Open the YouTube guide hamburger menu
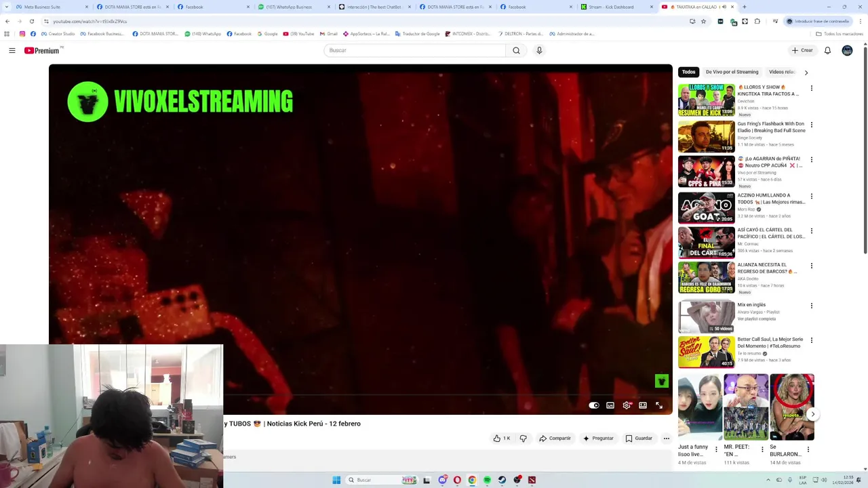The image size is (868, 488). 12,50
